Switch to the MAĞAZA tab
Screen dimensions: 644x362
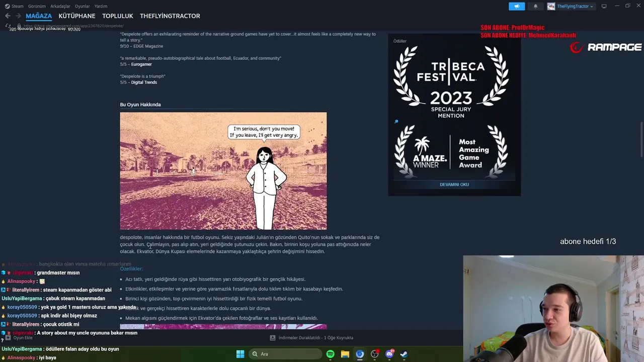(x=39, y=16)
